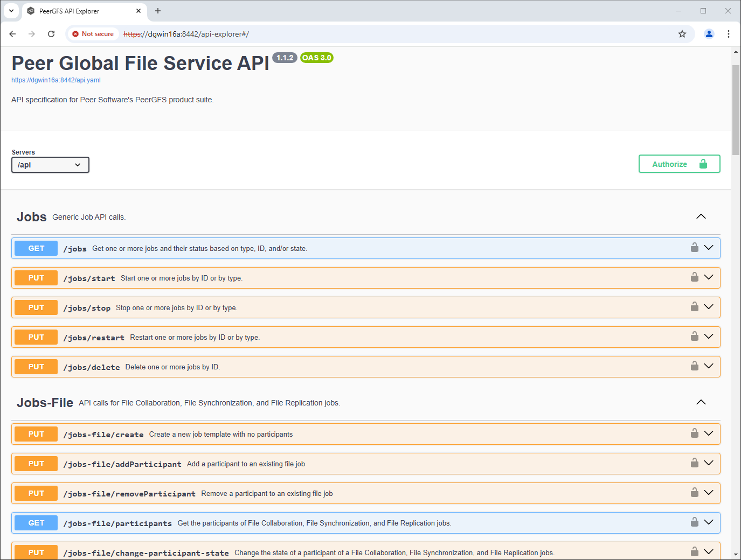Collapse the Jobs-File section
741x560 pixels.
(x=701, y=402)
